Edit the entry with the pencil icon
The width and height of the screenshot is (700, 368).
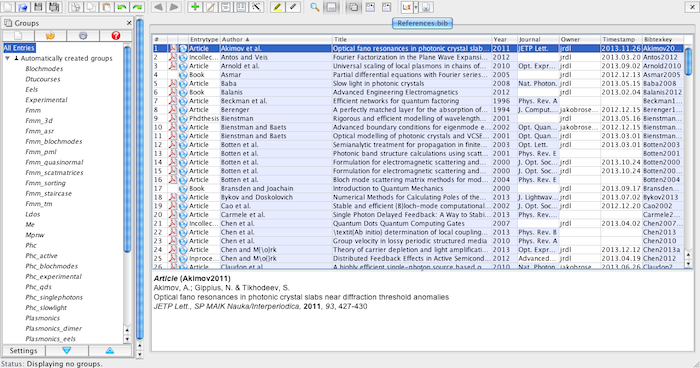[x=210, y=7]
